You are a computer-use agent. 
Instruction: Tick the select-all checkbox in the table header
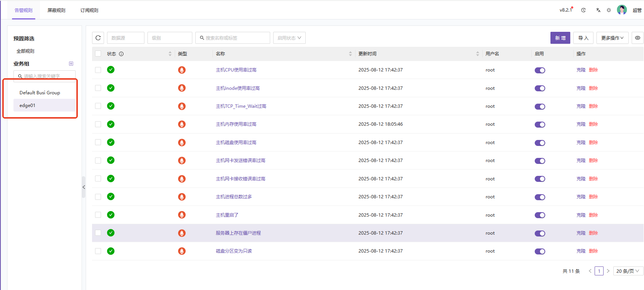tap(98, 54)
